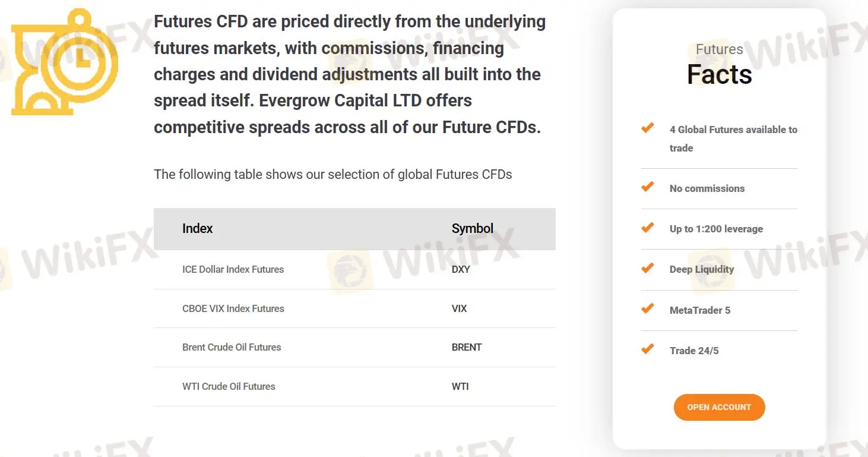Click the Symbol column header

pos(472,229)
